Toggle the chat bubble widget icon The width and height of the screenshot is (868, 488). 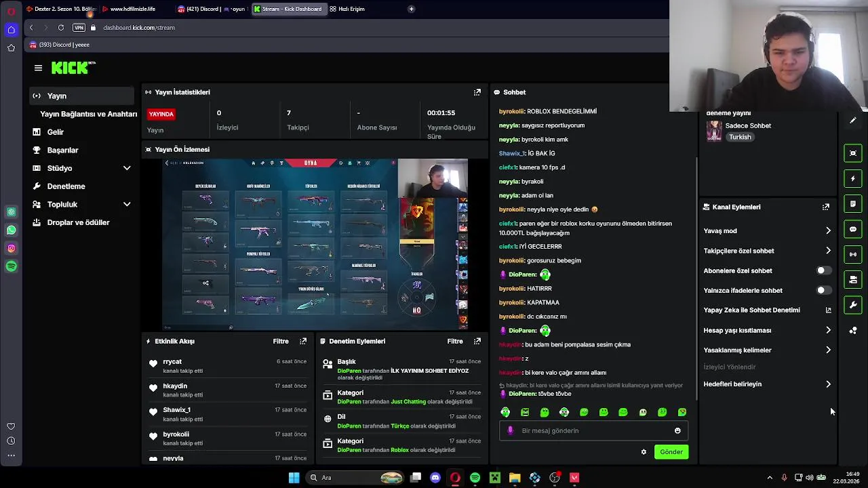point(853,229)
